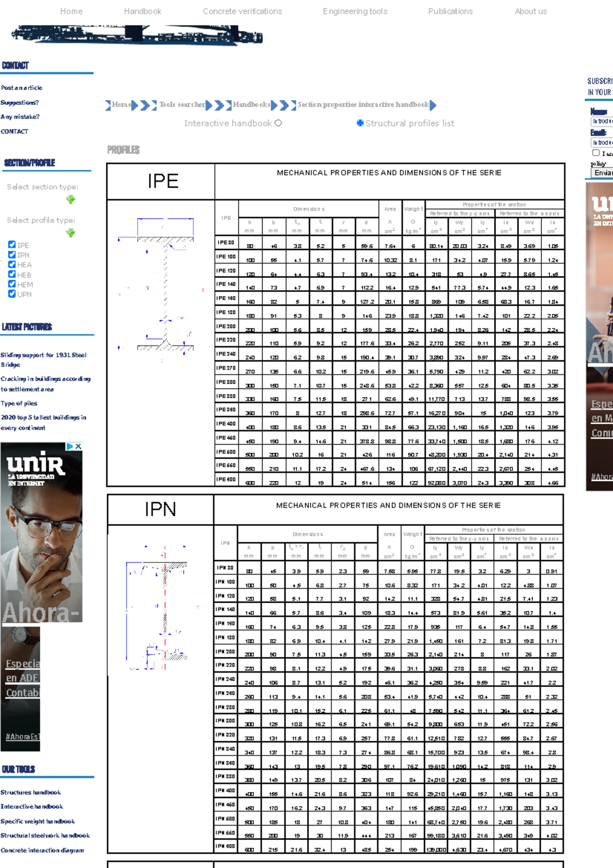
Task: Uncheck the IPN checkbox
Action: click(x=12, y=255)
